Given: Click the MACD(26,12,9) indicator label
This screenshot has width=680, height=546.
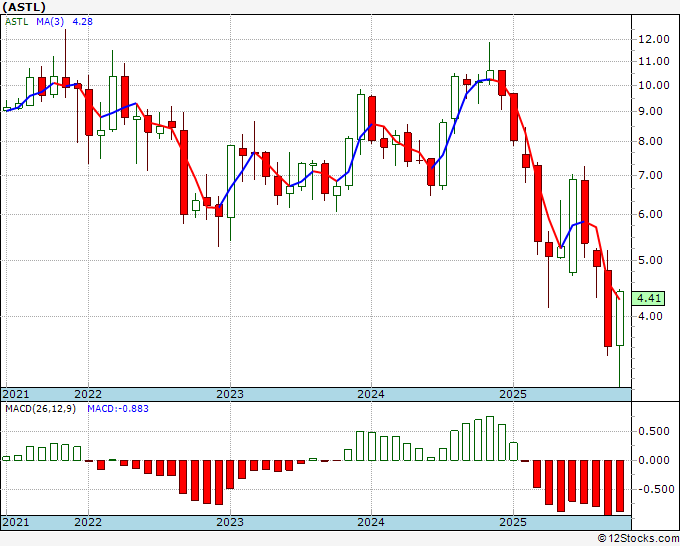Looking at the screenshot, I should pyautogui.click(x=40, y=409).
